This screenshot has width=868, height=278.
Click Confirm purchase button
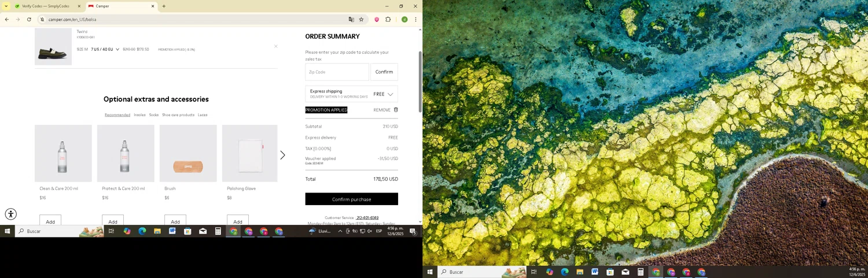click(x=351, y=199)
